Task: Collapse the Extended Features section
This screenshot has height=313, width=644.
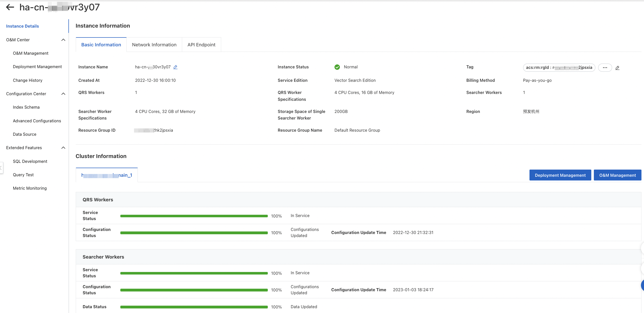Action: pos(63,148)
